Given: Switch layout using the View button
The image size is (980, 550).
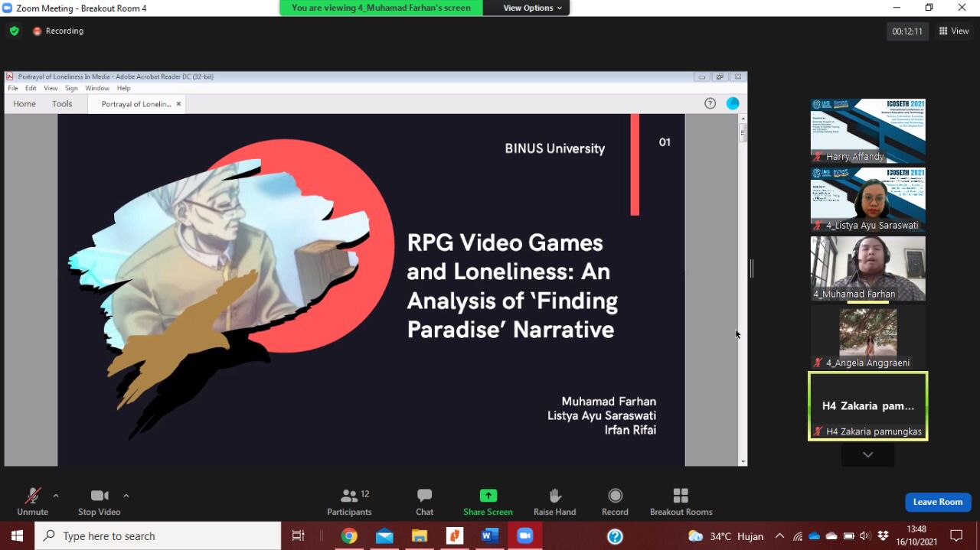Looking at the screenshot, I should (x=954, y=31).
